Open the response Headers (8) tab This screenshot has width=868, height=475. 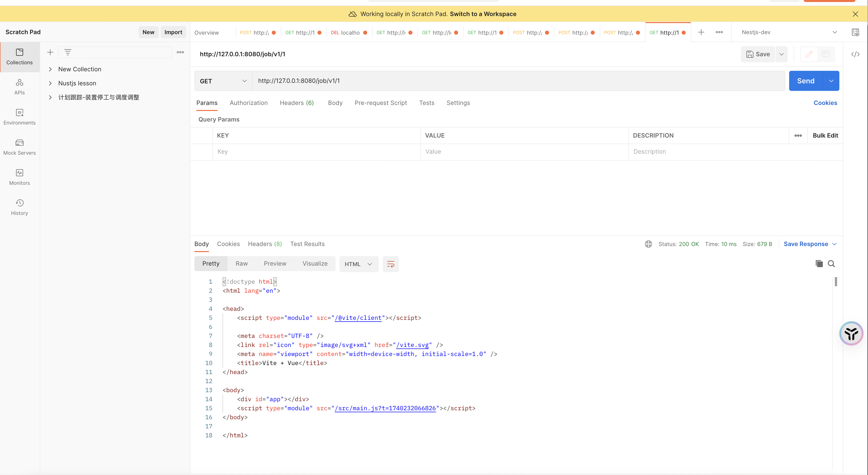(x=265, y=244)
